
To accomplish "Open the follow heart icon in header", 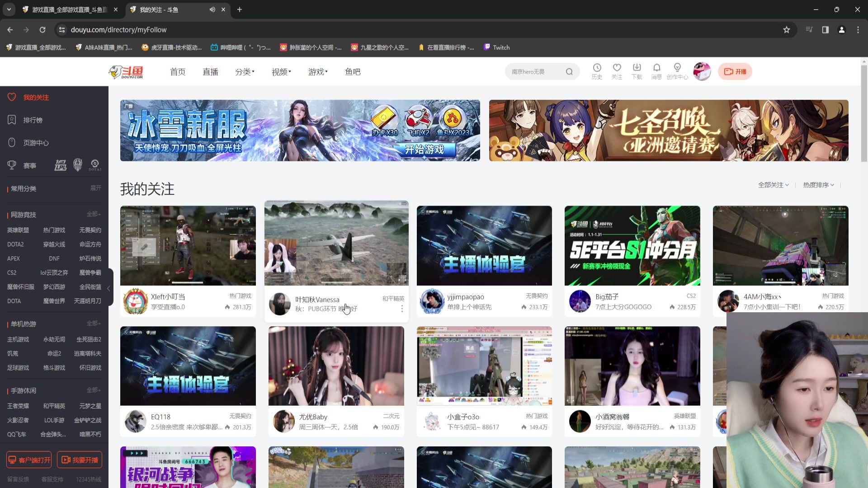I will coord(617,71).
